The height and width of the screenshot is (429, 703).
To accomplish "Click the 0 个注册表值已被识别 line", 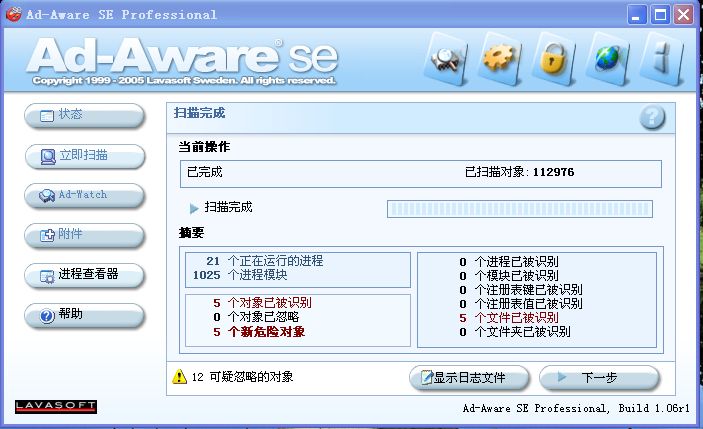I will [521, 303].
